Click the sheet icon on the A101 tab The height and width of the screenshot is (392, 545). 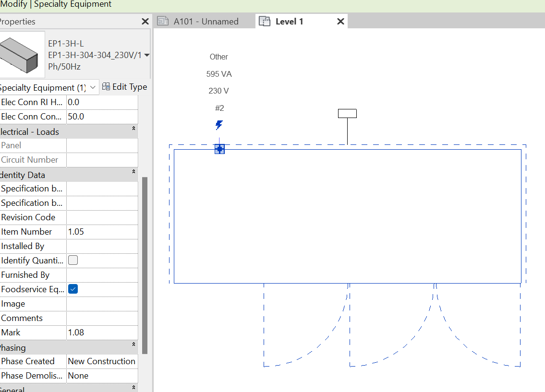pyautogui.click(x=163, y=21)
